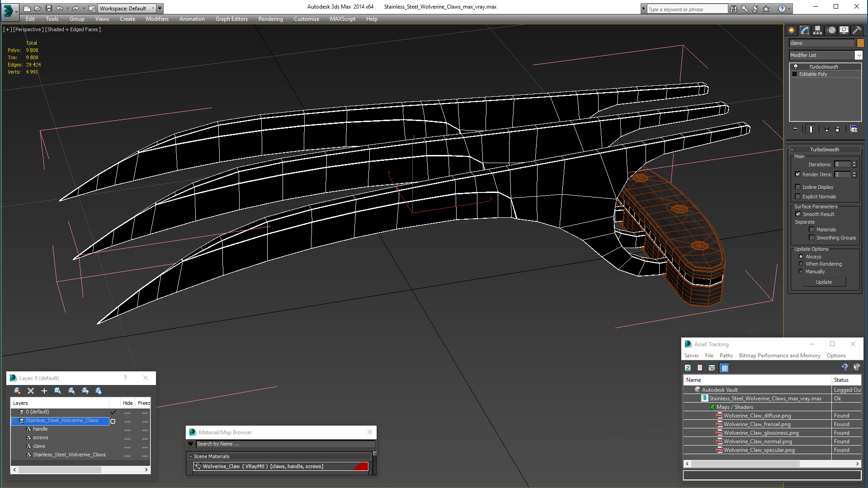Toggle TurboSmooth lightbulb visibility in stack
The width and height of the screenshot is (868, 488).
796,67
